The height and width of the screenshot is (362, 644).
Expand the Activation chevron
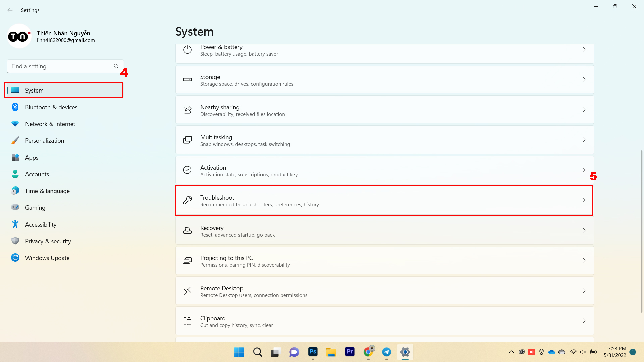(x=584, y=170)
